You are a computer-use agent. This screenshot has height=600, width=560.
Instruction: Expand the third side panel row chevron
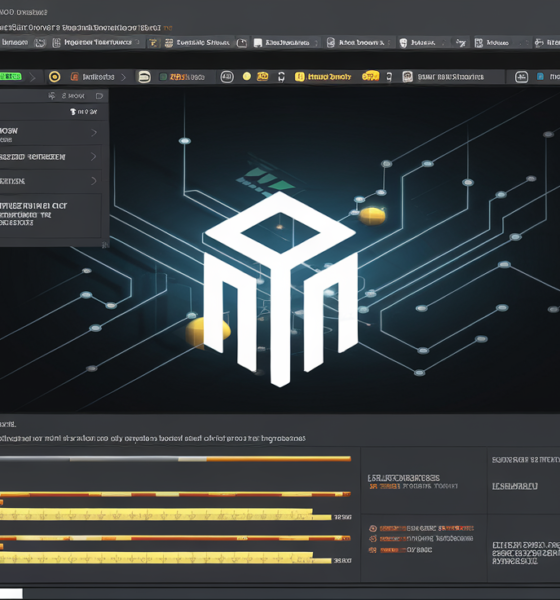[94, 181]
